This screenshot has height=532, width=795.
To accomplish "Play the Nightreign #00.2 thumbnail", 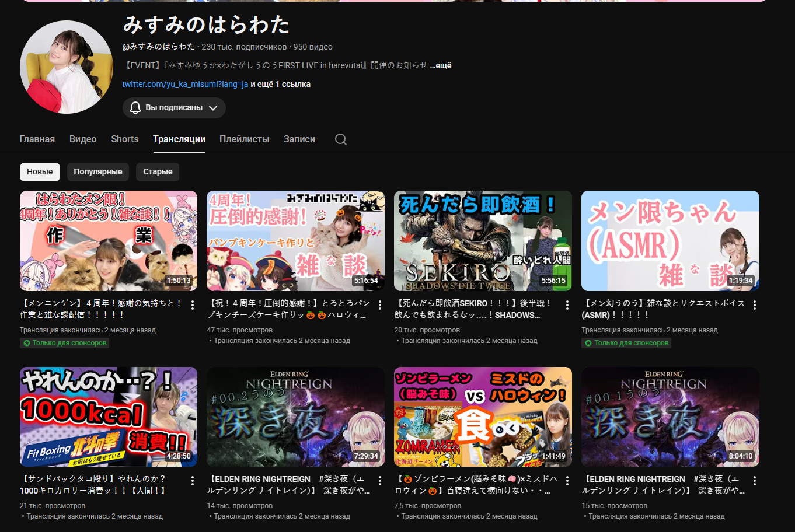I will pyautogui.click(x=296, y=416).
